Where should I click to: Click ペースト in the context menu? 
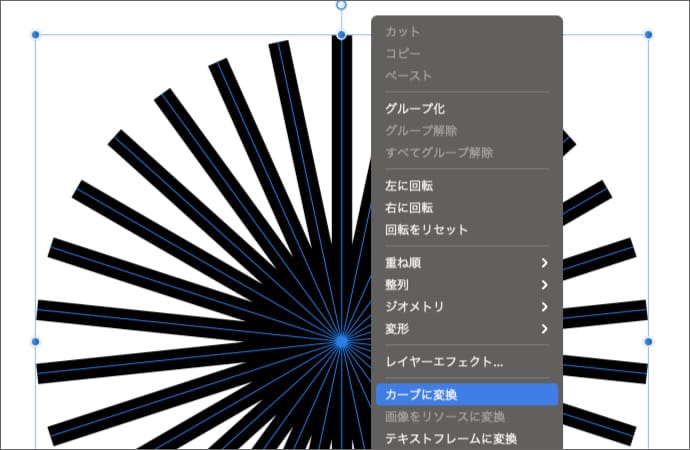click(x=409, y=76)
